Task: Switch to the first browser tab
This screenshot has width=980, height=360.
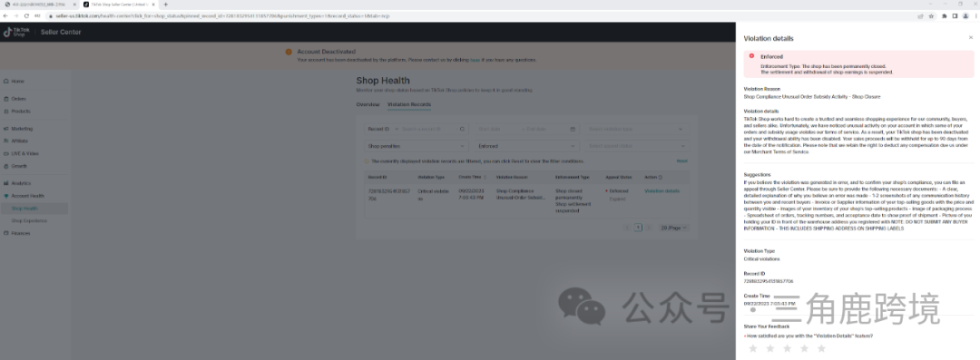Action: tap(39, 5)
